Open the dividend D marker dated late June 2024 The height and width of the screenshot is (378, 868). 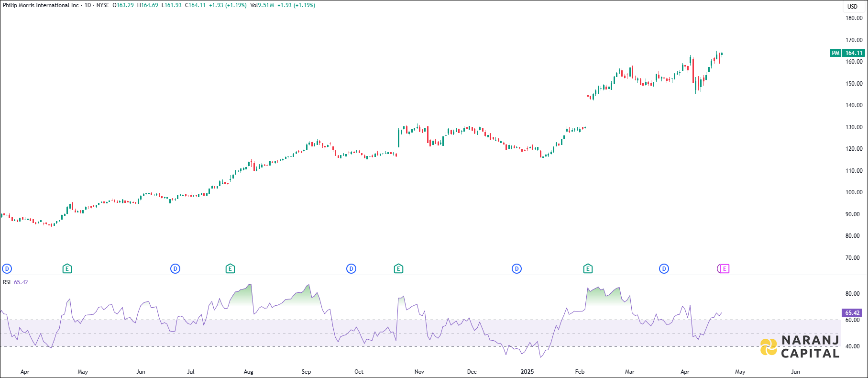[176, 269]
